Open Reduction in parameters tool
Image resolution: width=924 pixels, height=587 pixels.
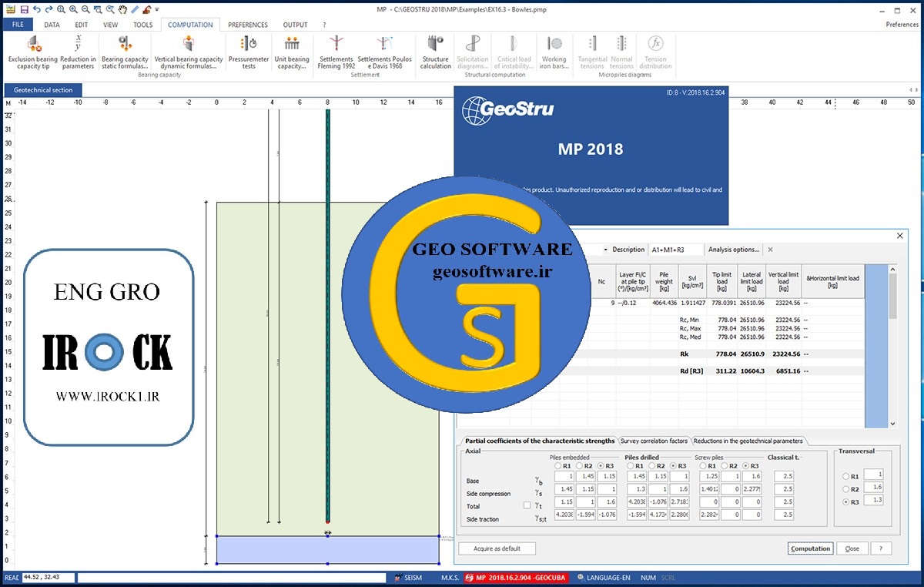(78, 45)
